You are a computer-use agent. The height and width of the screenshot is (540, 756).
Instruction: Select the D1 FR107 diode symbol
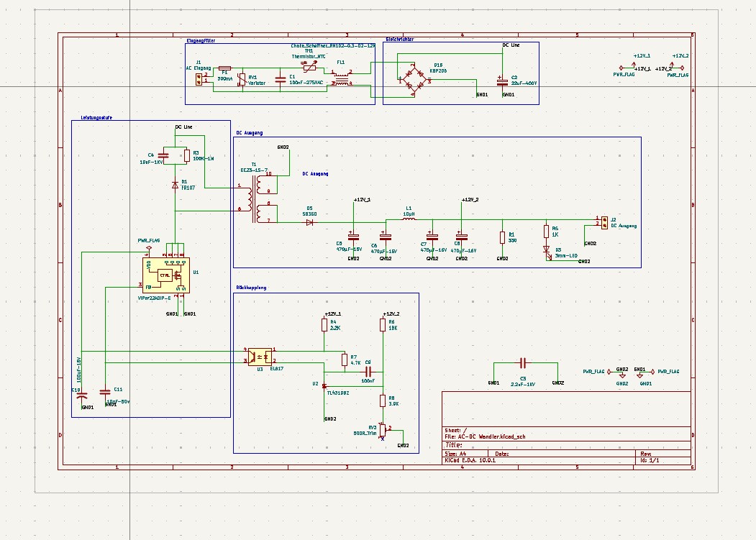click(x=175, y=185)
